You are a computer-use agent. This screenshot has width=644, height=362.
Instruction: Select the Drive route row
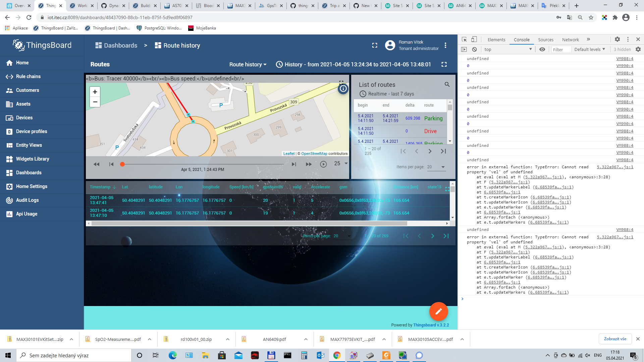[x=400, y=131]
